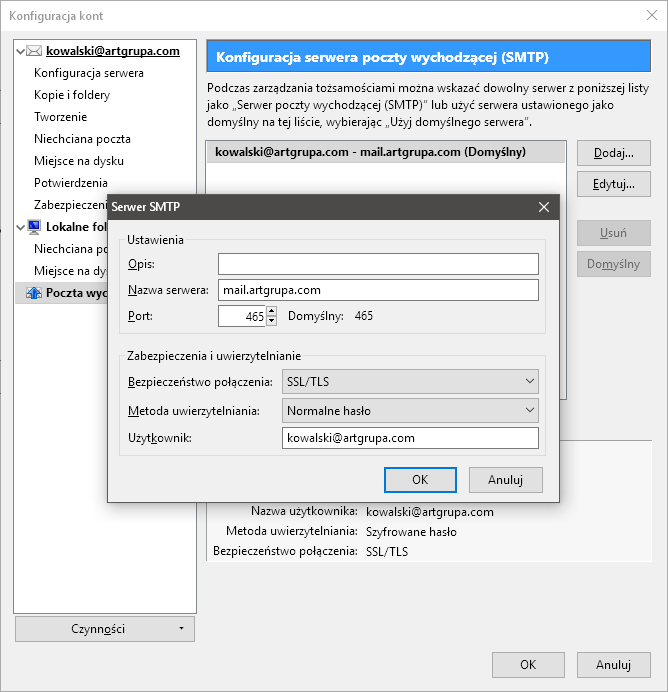Close the Konfiguracja kont window
This screenshot has height=692, width=668.
coord(652,15)
